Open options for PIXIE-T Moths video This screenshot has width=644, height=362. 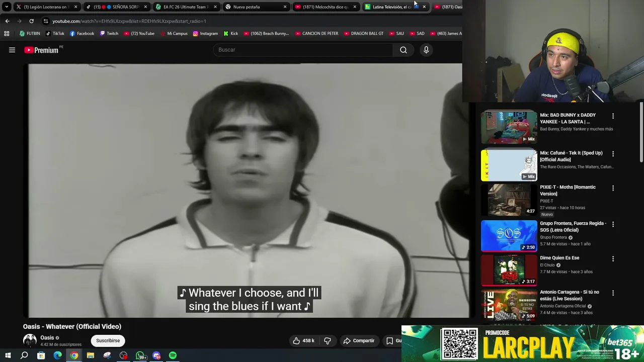[x=613, y=188]
